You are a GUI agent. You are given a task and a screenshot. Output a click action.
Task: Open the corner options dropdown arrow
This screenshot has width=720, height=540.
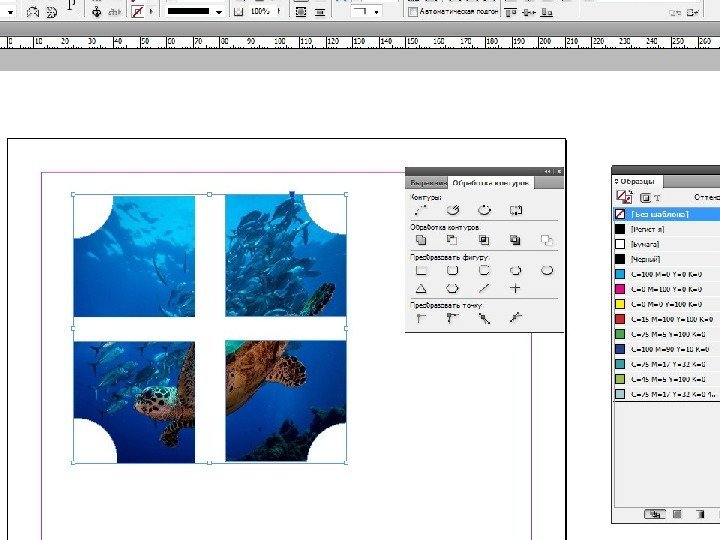377,12
